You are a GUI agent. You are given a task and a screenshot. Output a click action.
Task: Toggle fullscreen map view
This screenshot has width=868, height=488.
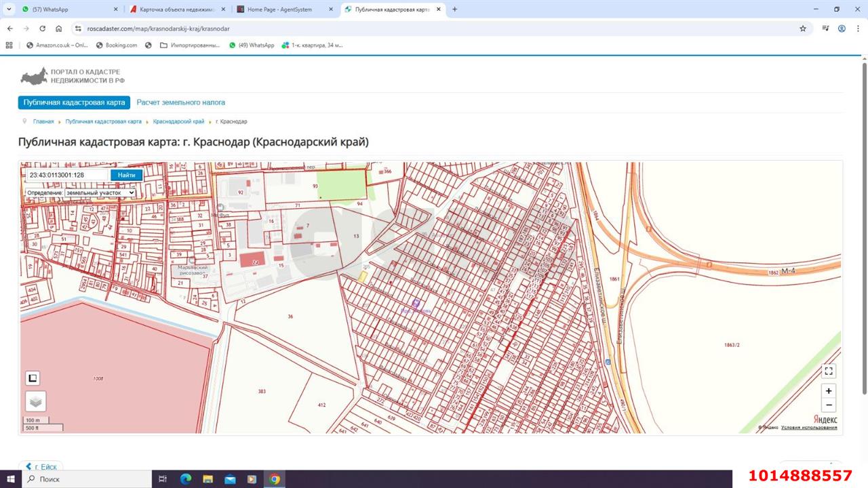(x=828, y=371)
